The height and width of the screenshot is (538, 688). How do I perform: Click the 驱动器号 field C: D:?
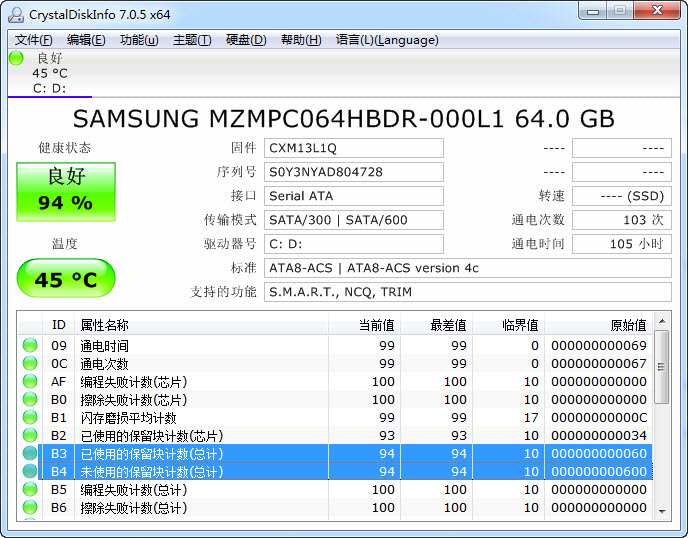(354, 244)
